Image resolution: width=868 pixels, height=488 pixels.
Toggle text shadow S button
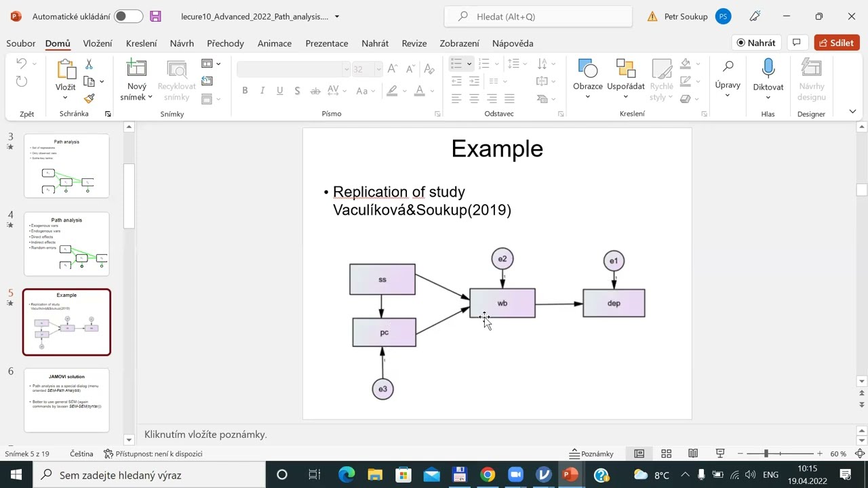(297, 90)
